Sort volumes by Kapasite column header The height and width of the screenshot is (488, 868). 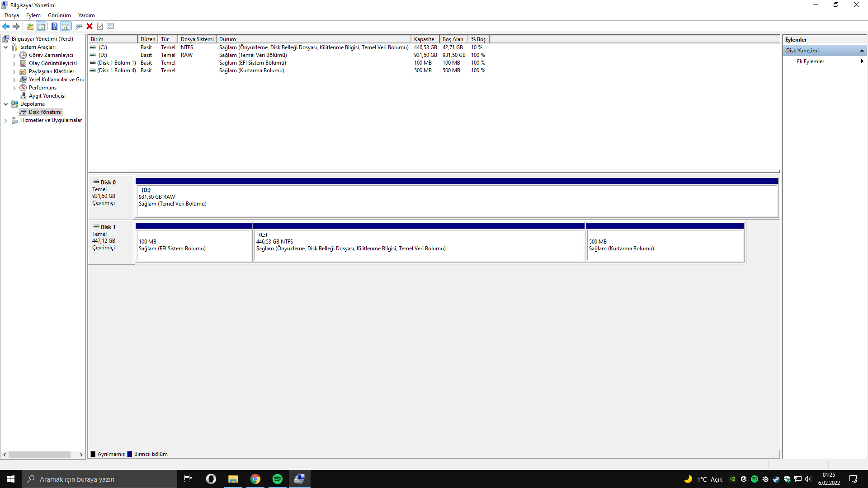[424, 39]
